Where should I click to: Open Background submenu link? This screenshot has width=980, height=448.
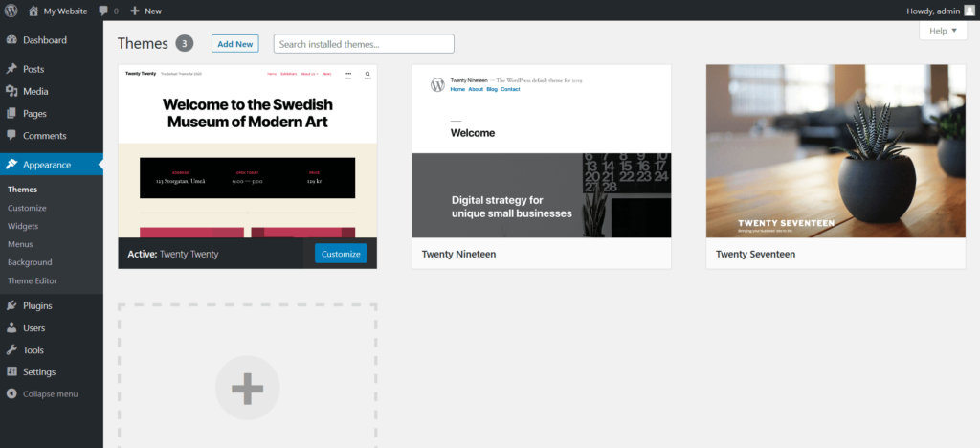30,261
